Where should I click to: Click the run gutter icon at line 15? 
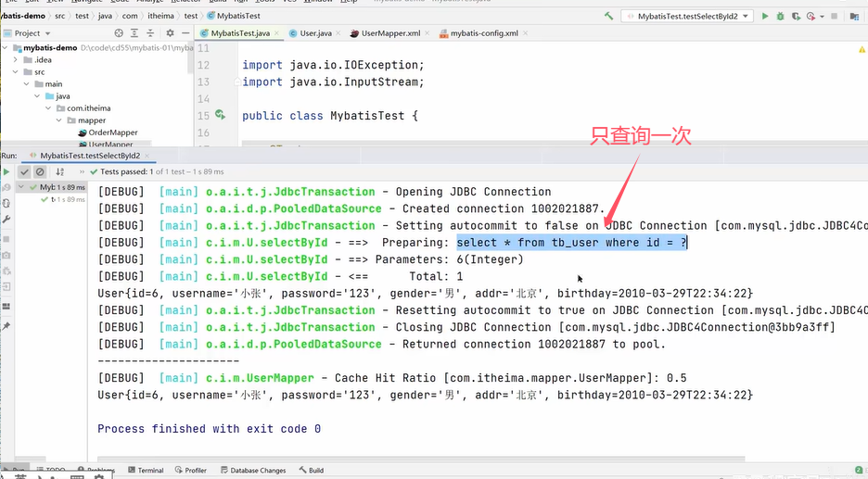tap(220, 115)
